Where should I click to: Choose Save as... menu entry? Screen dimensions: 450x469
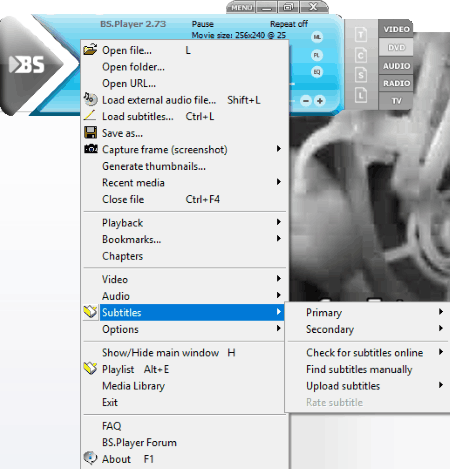(x=185, y=133)
